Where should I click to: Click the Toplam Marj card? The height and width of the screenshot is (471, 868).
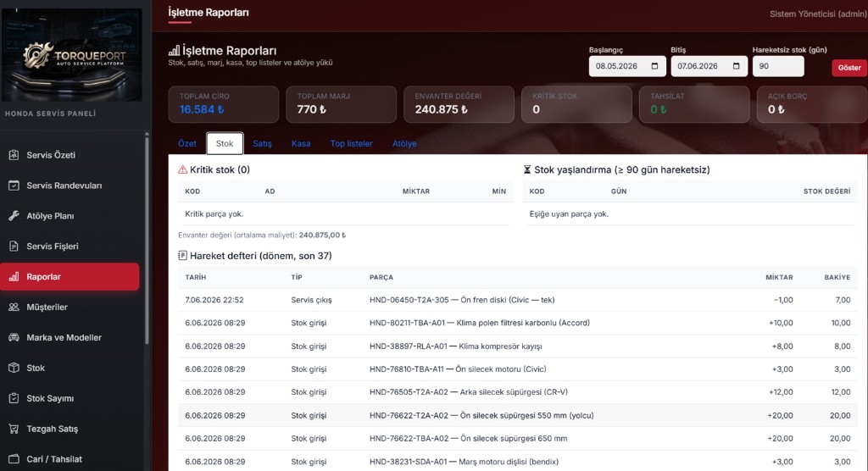pos(341,104)
